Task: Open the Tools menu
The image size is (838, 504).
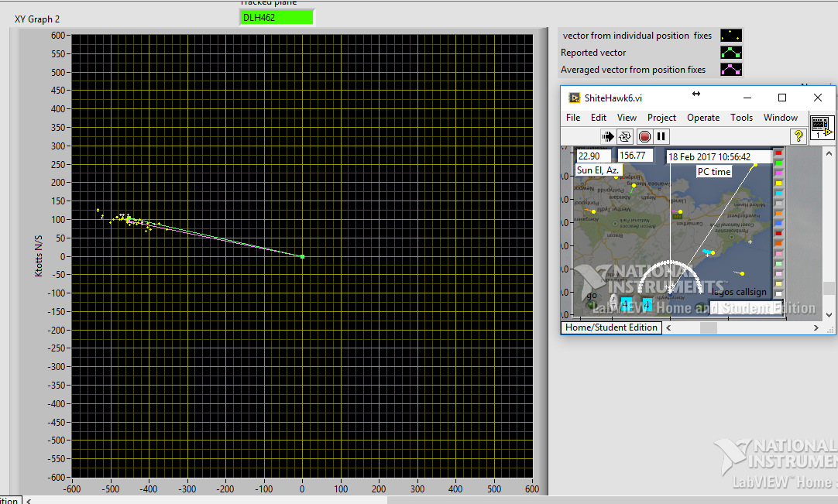Action: click(x=741, y=118)
